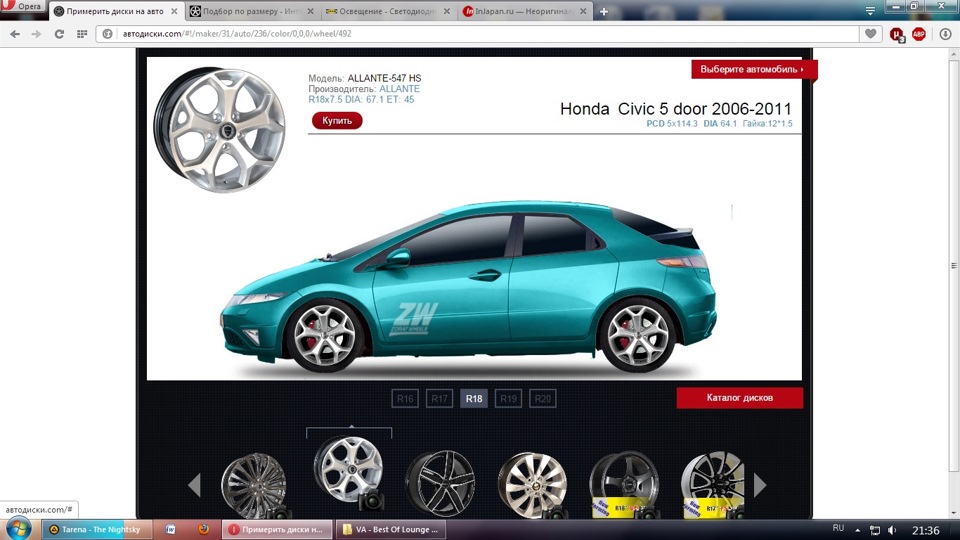This screenshot has width=960, height=540.
Task: Open the Opera menu button
Action: (x=22, y=6)
